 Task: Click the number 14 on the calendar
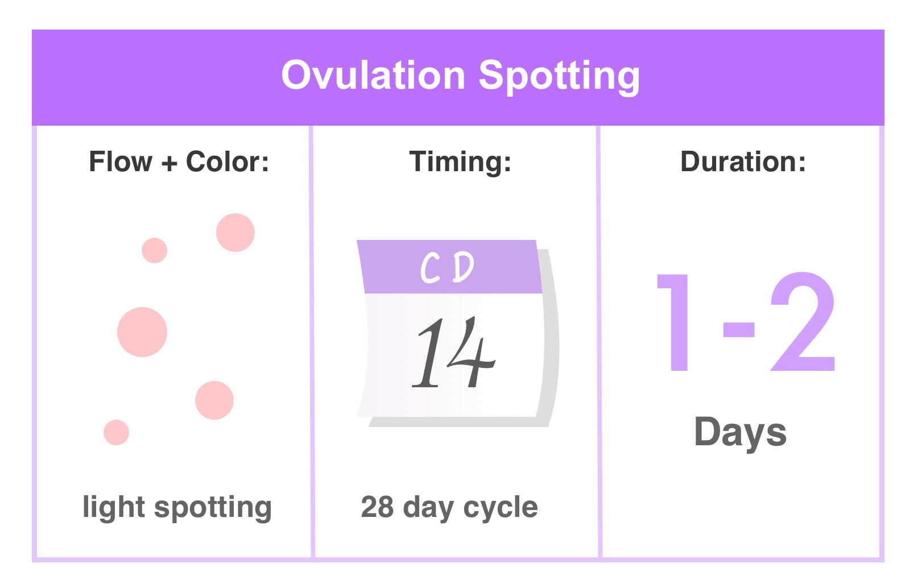[453, 353]
